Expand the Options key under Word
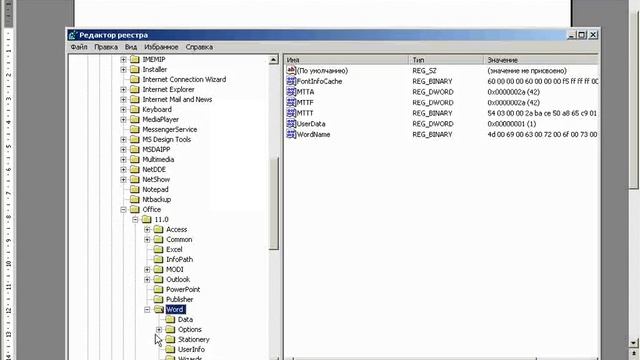This screenshot has height=360, width=640. pyautogui.click(x=159, y=330)
